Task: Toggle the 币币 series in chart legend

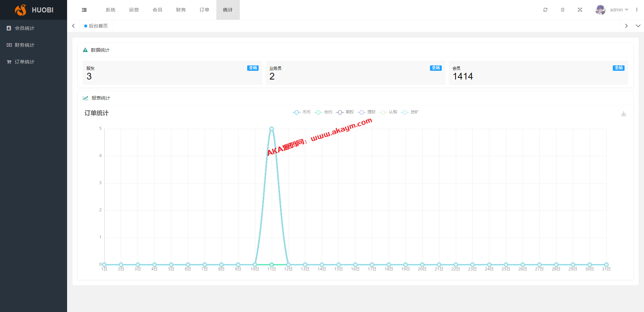Action: click(302, 112)
